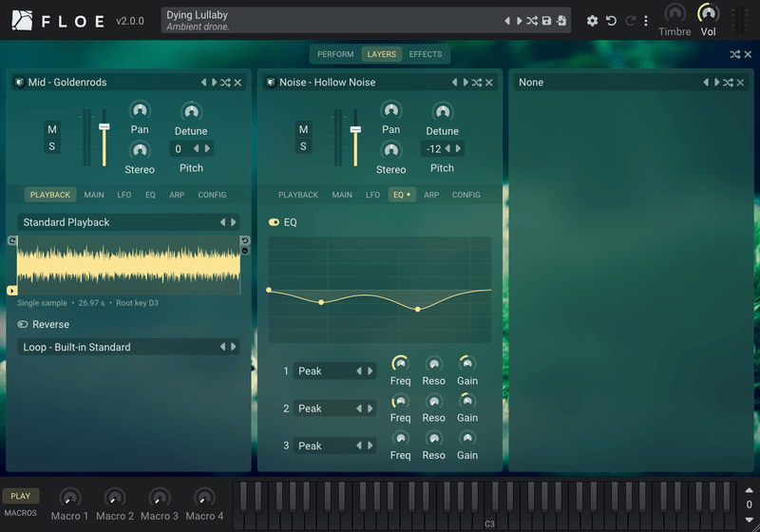The width and height of the screenshot is (760, 532).
Task: Open the Standard Playback mode selector
Action: click(x=128, y=222)
